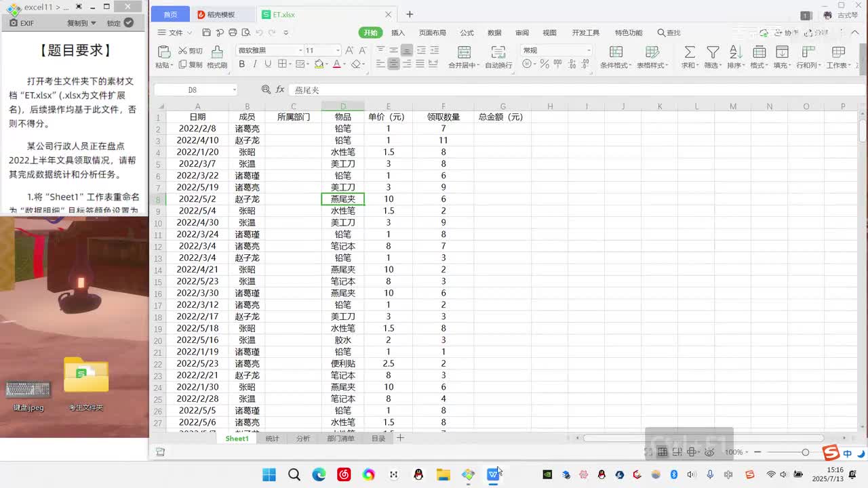The image size is (868, 488).
Task: Open the font name dropdown (微软雅黑)
Action: tap(300, 50)
